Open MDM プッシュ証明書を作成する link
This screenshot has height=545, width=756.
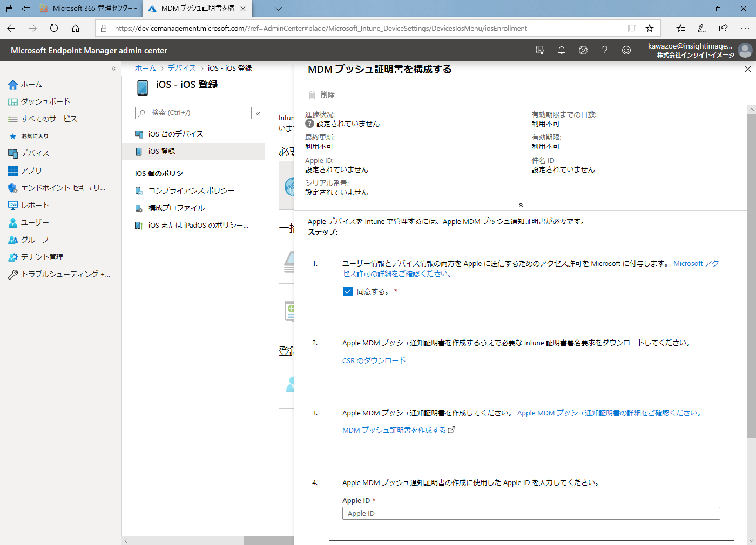[395, 430]
